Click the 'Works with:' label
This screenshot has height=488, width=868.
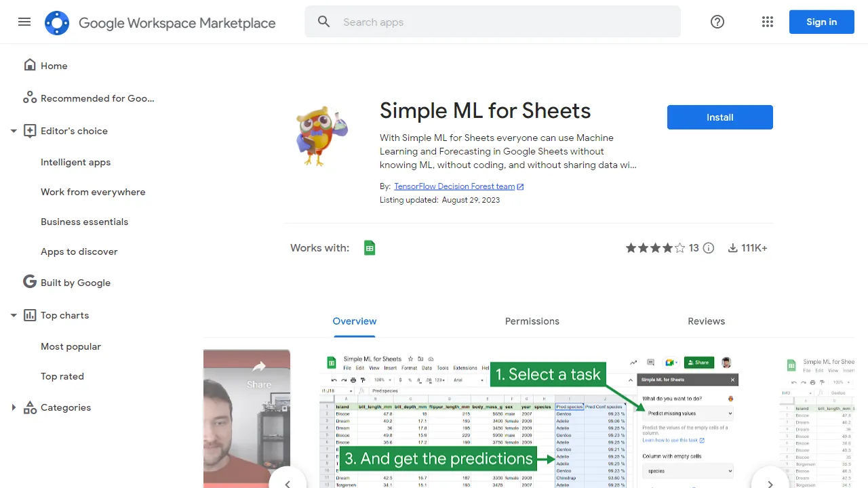[319, 248]
